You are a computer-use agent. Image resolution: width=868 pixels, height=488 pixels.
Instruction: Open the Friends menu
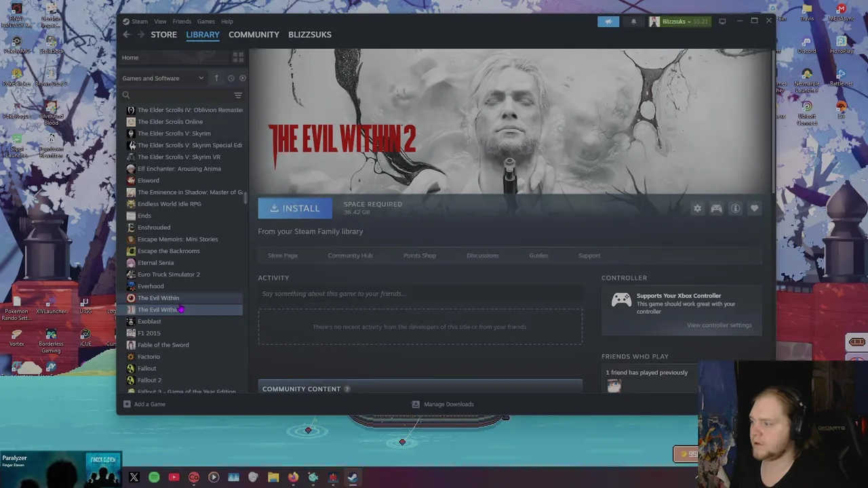click(182, 22)
